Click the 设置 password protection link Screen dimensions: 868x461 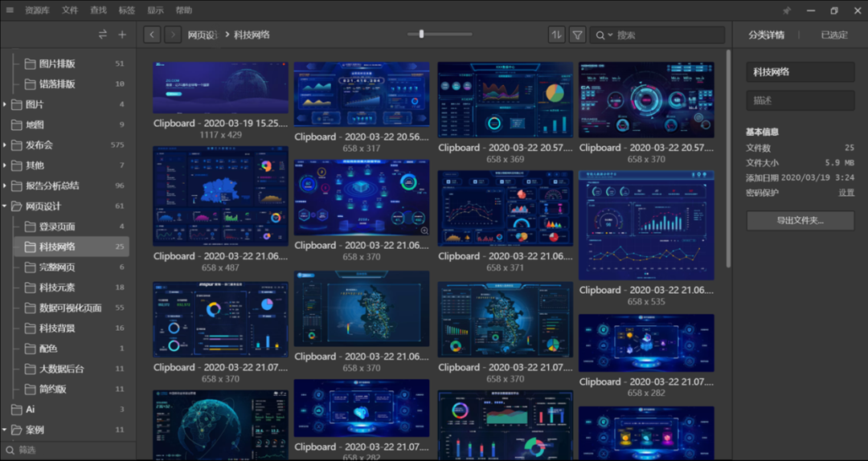point(846,193)
